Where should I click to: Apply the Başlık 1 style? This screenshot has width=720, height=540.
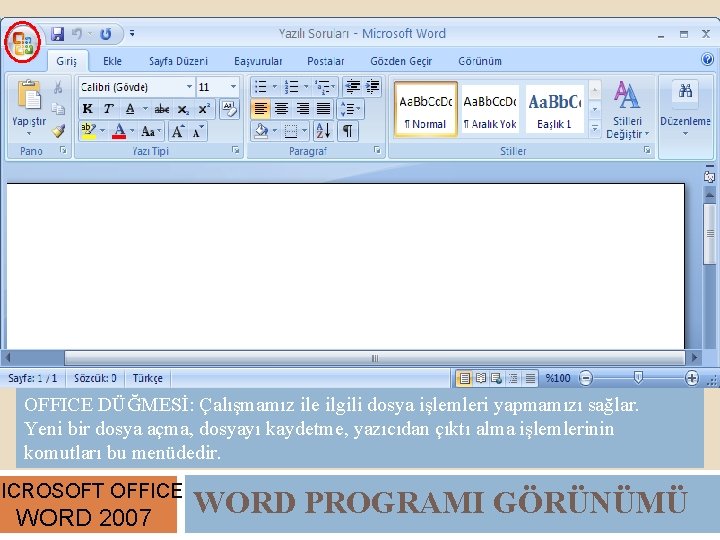click(554, 109)
